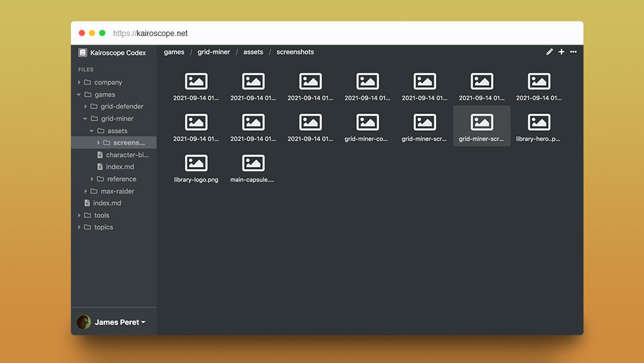Open the main-capsule.... image file
The height and width of the screenshot is (363, 644).
[253, 167]
